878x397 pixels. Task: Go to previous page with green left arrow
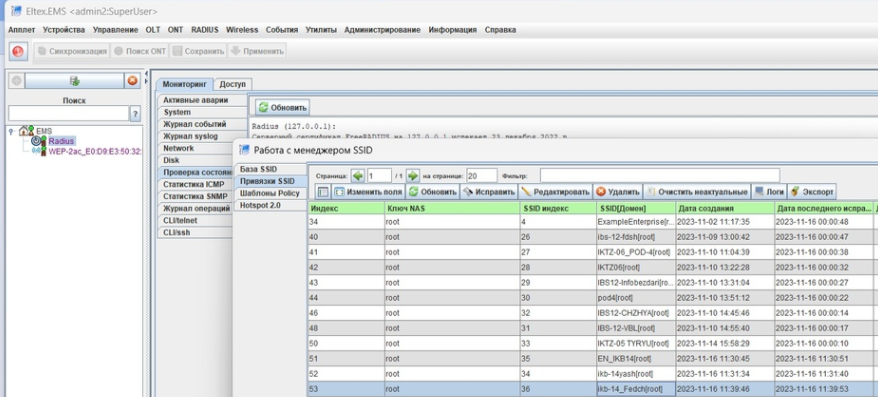click(x=358, y=176)
